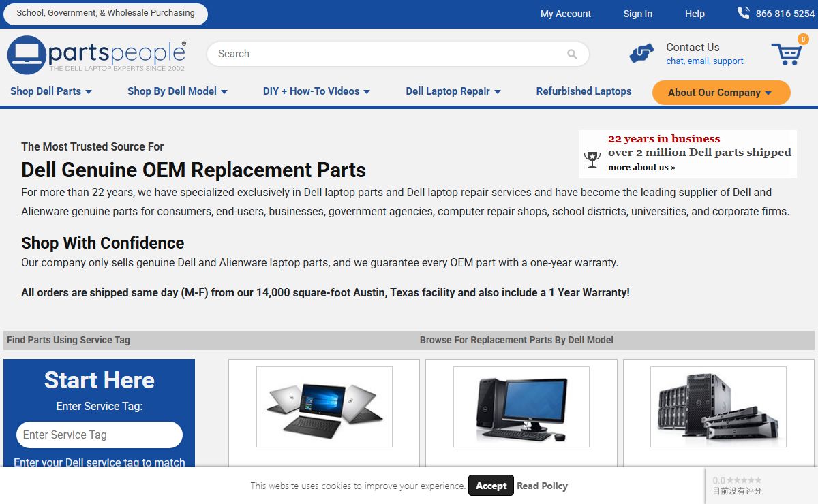Click more about us link
Viewport: 818px width, 504px height.
641,168
